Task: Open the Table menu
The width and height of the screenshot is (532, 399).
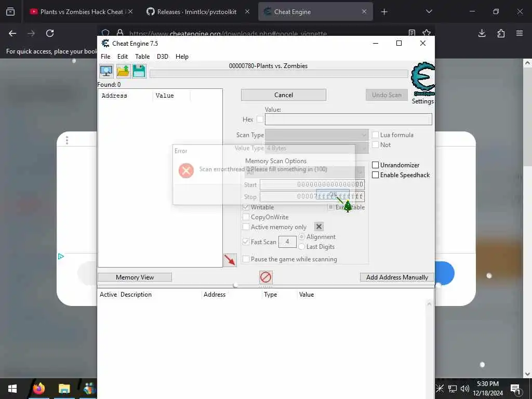Action: click(142, 56)
